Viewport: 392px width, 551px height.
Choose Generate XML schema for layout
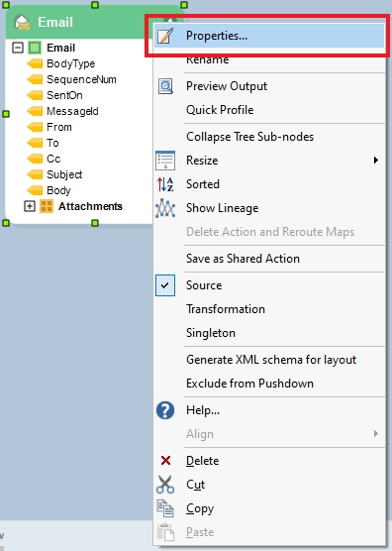[270, 360]
